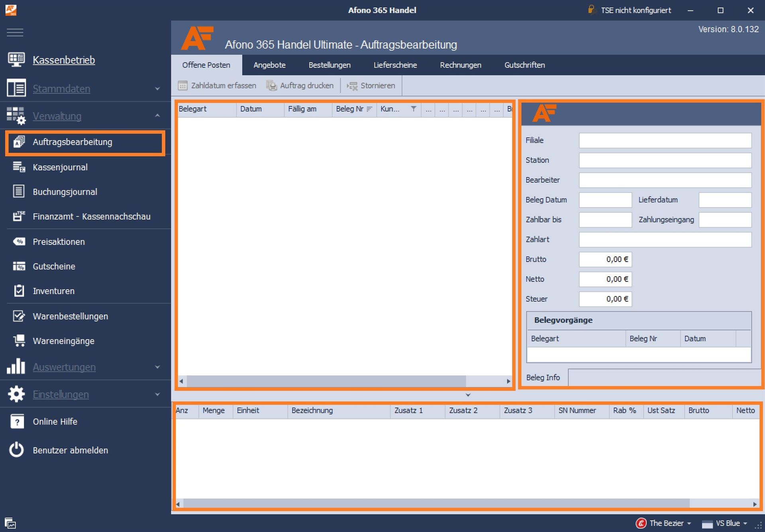
Task: Click the Warenbestellungen checkmark icon
Action: point(19,316)
